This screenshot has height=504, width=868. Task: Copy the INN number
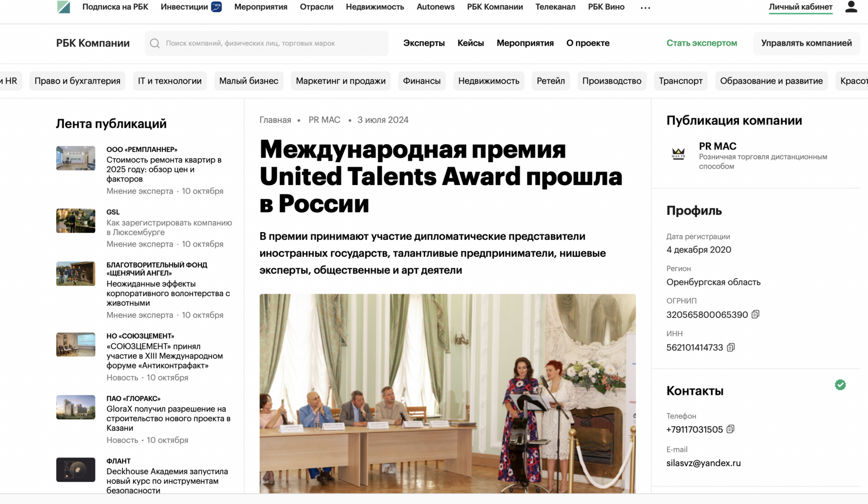[731, 347]
